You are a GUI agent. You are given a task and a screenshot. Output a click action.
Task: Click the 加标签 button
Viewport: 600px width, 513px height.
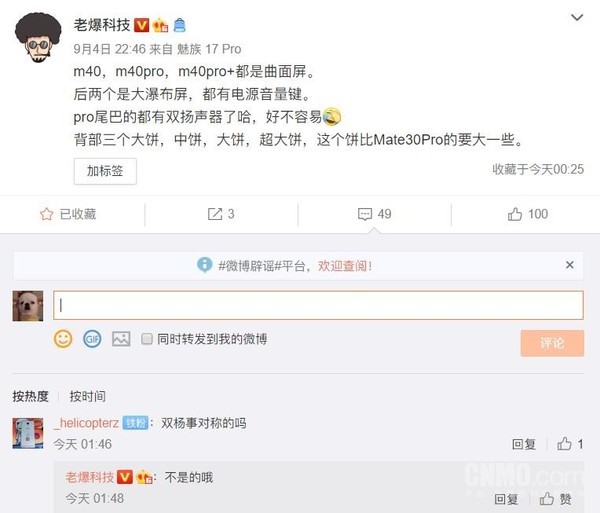point(105,171)
